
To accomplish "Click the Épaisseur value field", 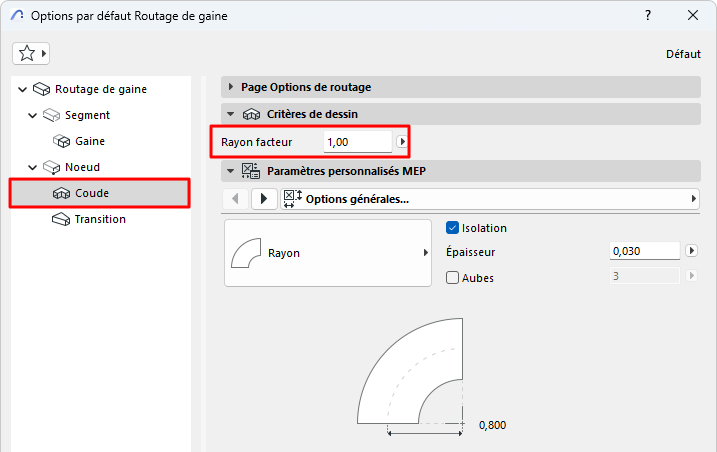I will click(x=644, y=252).
